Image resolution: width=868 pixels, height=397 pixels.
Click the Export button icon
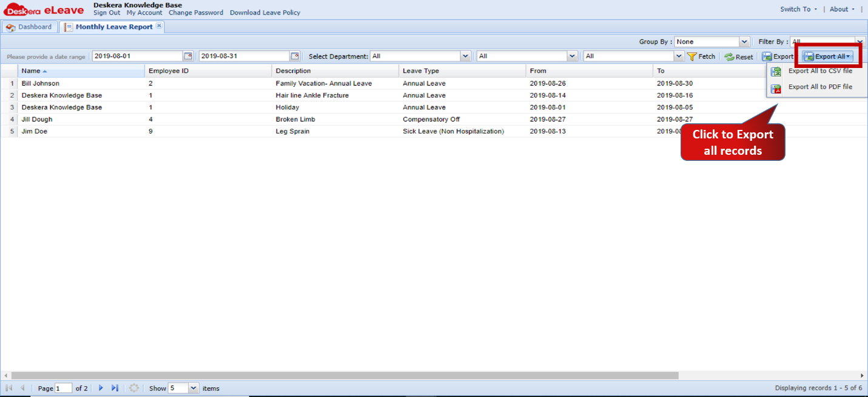click(767, 56)
